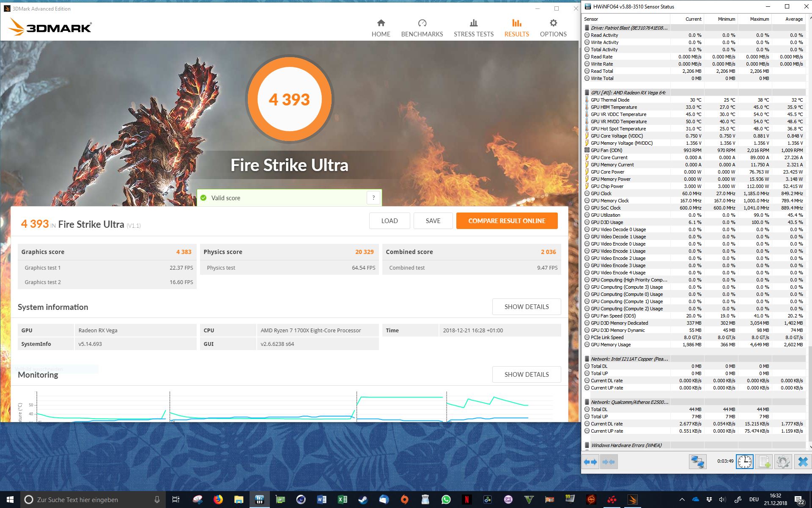
Task: Toggle HWiNFO collapse columns arrows button
Action: point(609,462)
